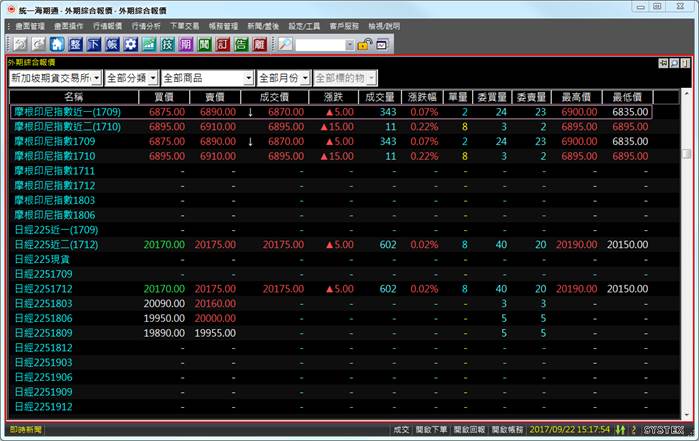Viewport: 699px width, 441px height.
Task: Open the red 訂 toolbar icon
Action: (x=223, y=44)
